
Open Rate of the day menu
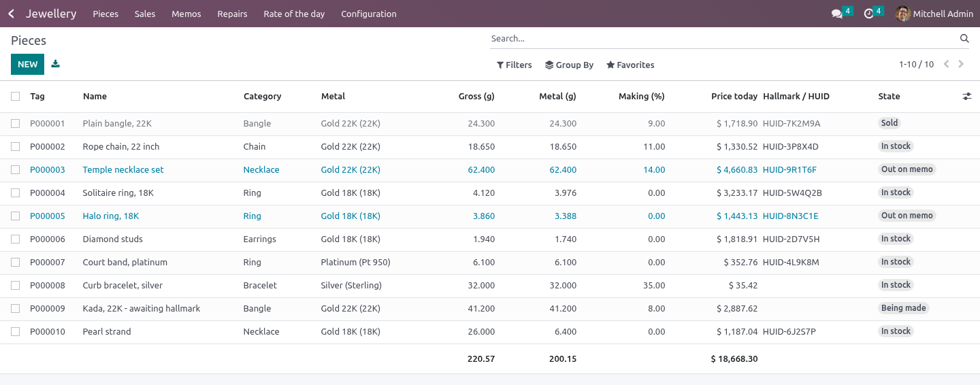(294, 14)
